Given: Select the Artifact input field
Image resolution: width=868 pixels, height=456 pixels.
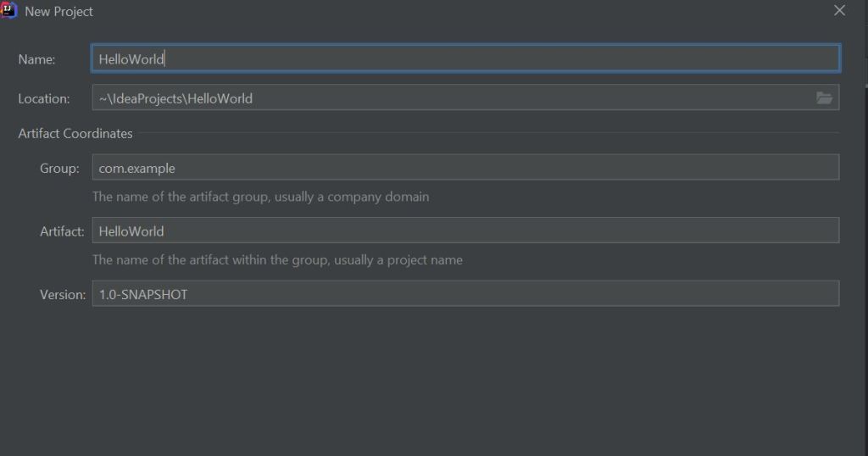Looking at the screenshot, I should pos(465,231).
